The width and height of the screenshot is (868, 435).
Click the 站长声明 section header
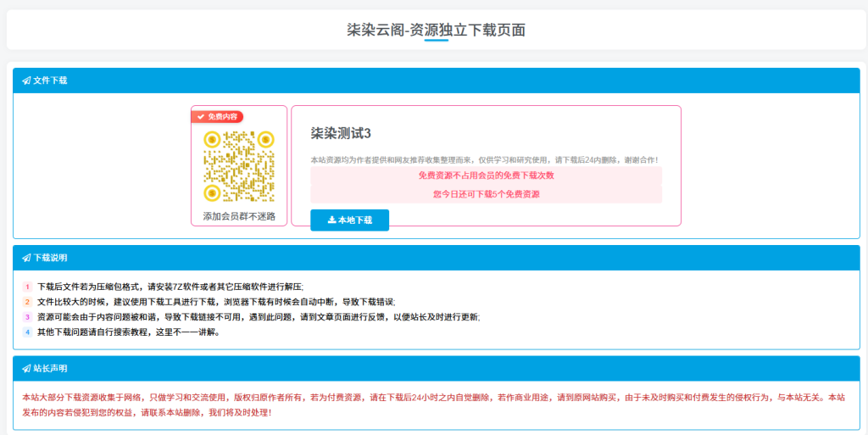click(x=437, y=369)
